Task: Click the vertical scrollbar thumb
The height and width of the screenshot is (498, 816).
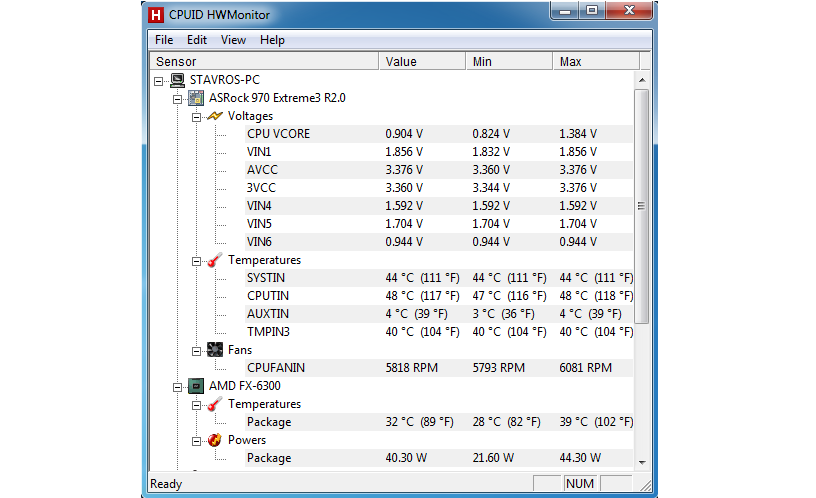Action: (642, 206)
